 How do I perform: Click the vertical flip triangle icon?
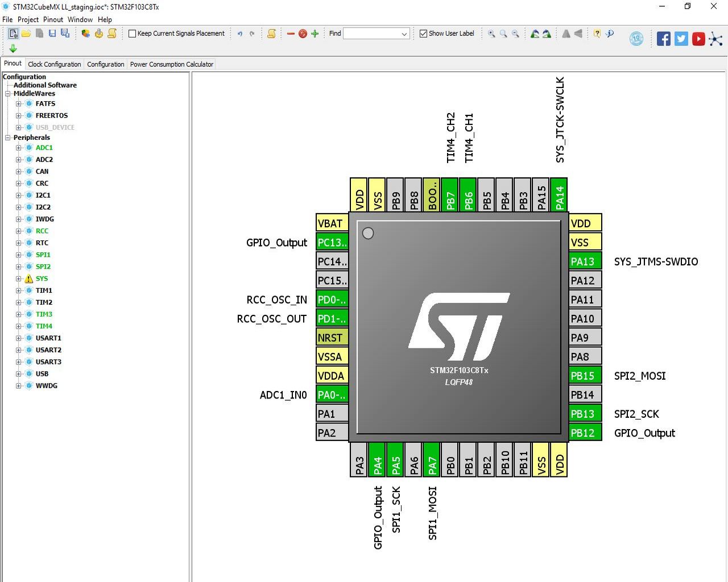pos(566,34)
